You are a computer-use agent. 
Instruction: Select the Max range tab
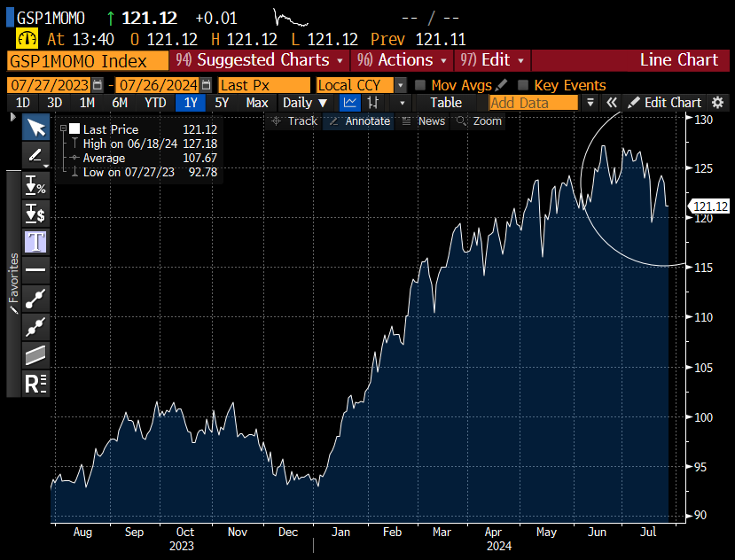pos(257,103)
